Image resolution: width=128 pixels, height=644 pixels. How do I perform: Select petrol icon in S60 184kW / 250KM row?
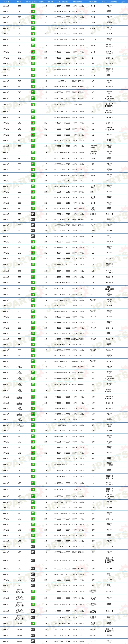pyautogui.click(x=33, y=164)
